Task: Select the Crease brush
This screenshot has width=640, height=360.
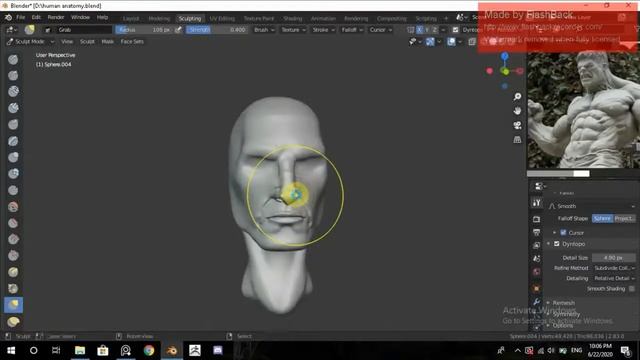Action: [x=13, y=190]
